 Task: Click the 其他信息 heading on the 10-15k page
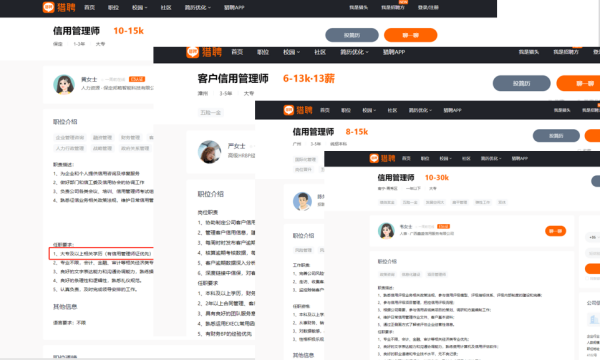[x=65, y=306]
